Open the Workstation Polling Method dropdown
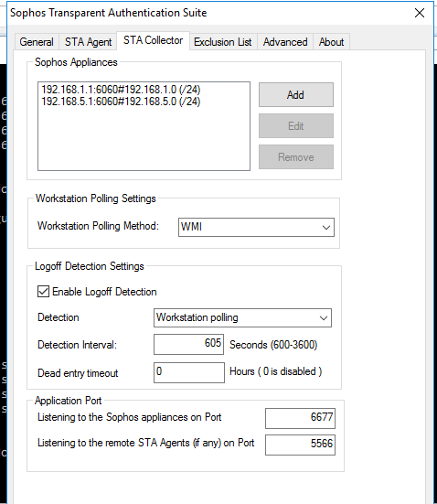The width and height of the screenshot is (437, 504). (256, 227)
